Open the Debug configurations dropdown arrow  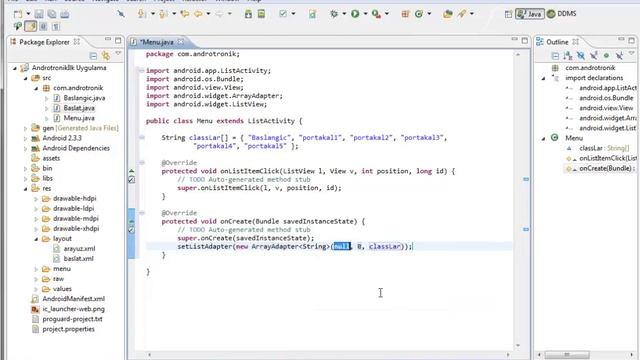coord(344,14)
